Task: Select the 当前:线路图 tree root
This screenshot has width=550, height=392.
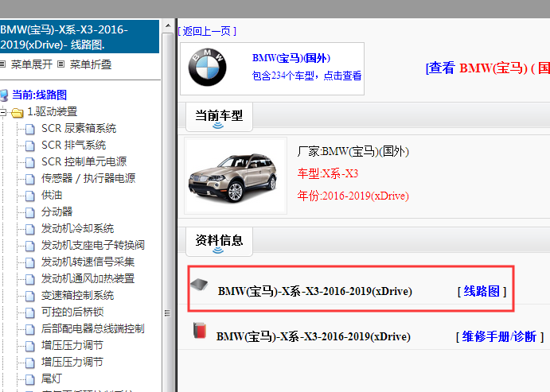Action: click(39, 95)
